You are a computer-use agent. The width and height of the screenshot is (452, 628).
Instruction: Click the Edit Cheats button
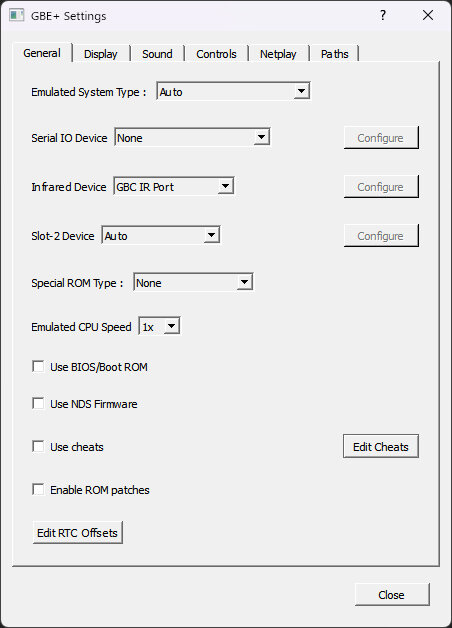pos(381,446)
